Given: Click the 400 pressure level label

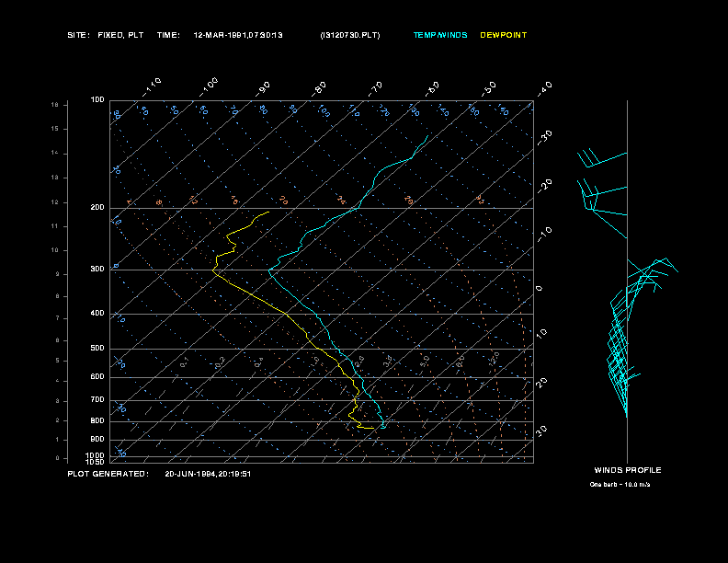Looking at the screenshot, I should [97, 314].
